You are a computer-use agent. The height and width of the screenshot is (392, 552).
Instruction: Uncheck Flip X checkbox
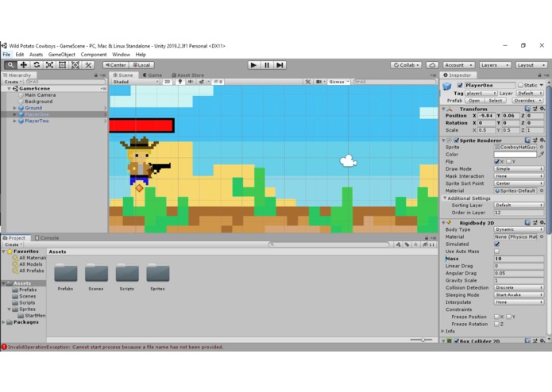496,162
